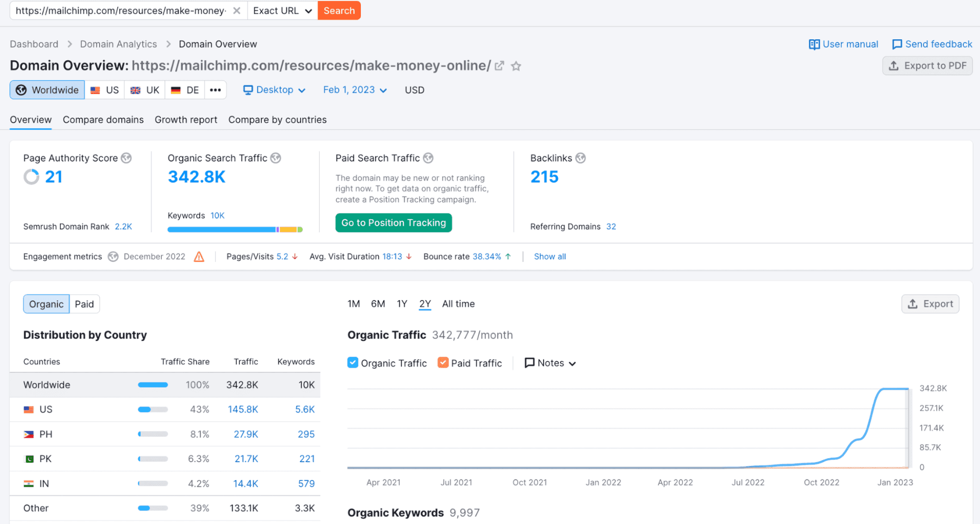This screenshot has width=980, height=524.
Task: Clear the URL search field
Action: point(237,11)
